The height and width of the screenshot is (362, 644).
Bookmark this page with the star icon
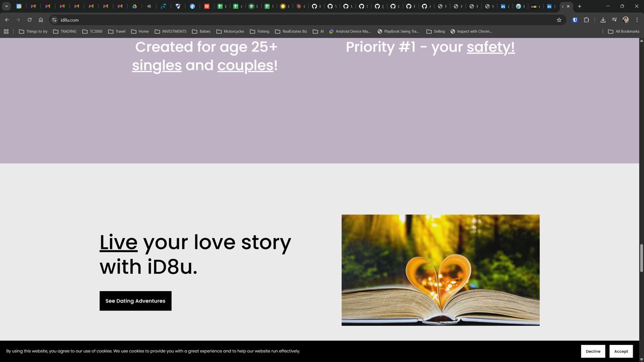tap(559, 20)
